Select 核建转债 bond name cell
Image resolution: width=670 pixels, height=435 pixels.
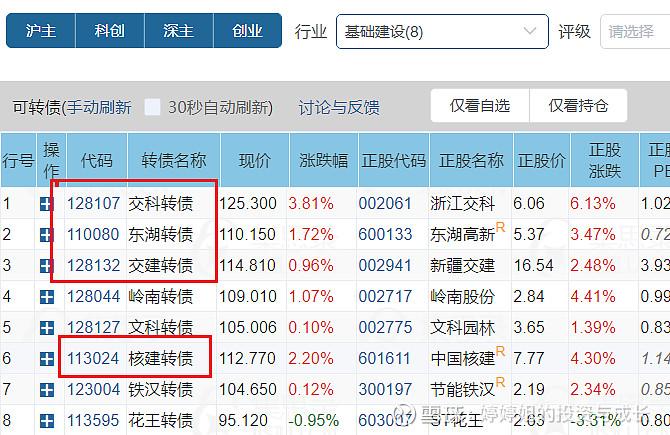coord(161,359)
